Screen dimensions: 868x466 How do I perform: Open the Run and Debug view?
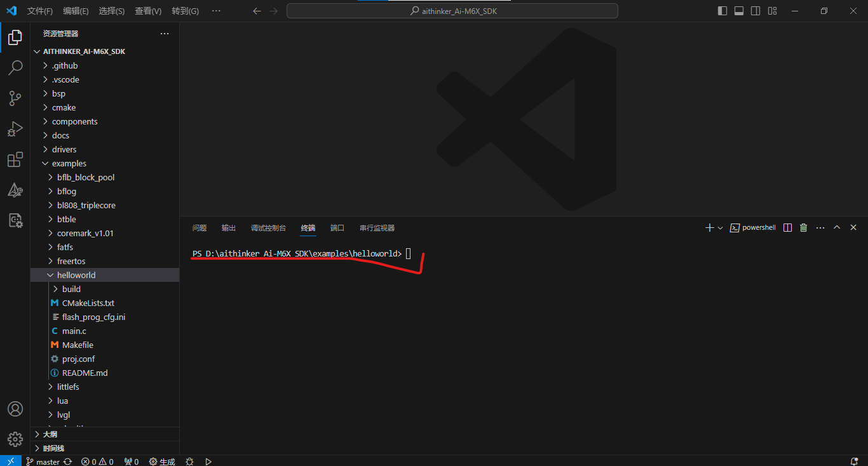pyautogui.click(x=15, y=129)
